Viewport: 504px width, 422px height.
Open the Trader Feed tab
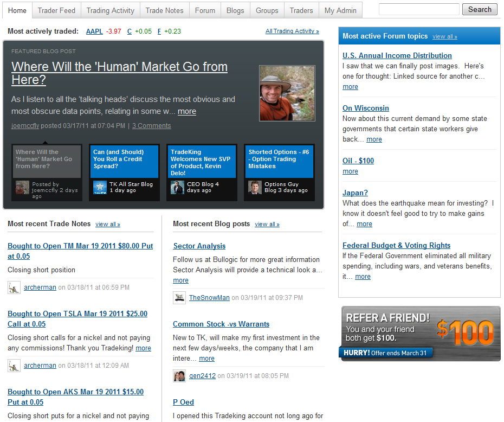point(57,10)
